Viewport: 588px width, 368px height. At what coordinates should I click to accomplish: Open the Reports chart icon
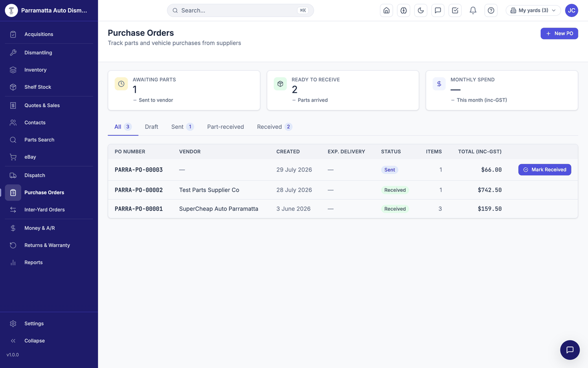(13, 262)
